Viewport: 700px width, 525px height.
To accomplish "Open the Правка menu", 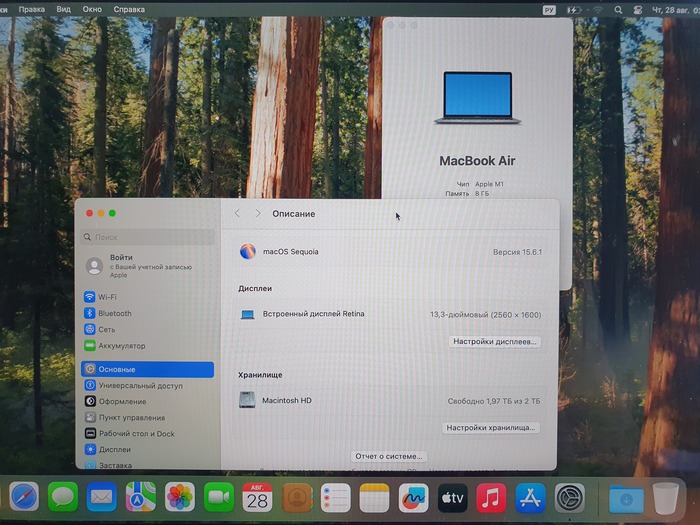I will click(31, 9).
